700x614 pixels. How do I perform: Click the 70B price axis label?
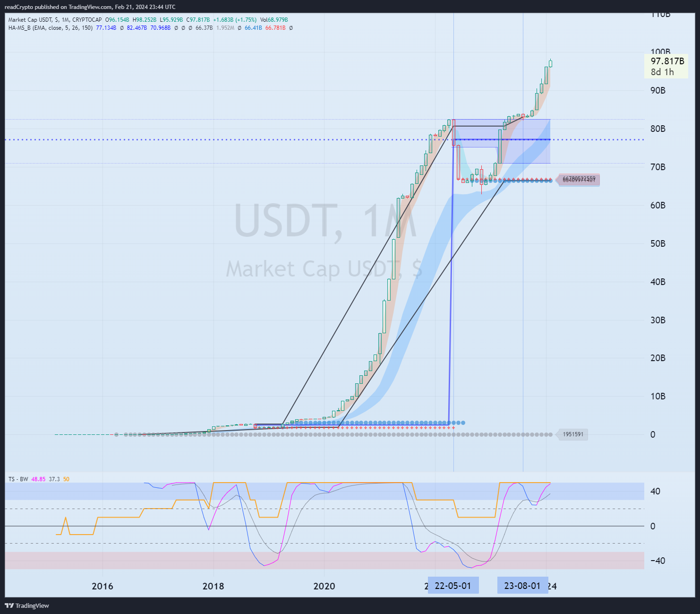pyautogui.click(x=658, y=167)
